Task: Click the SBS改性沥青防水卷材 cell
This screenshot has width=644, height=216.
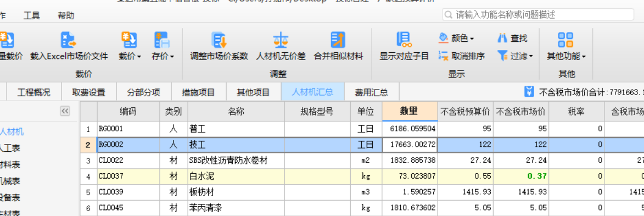Action: [236, 160]
